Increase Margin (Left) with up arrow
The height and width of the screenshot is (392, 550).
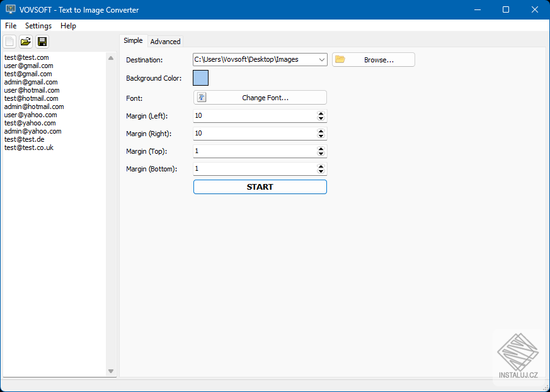coord(321,113)
